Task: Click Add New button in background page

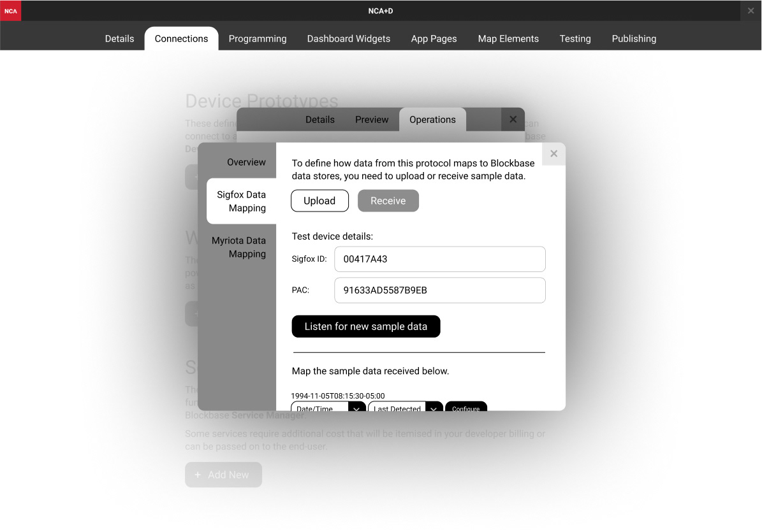Action: pos(224,475)
